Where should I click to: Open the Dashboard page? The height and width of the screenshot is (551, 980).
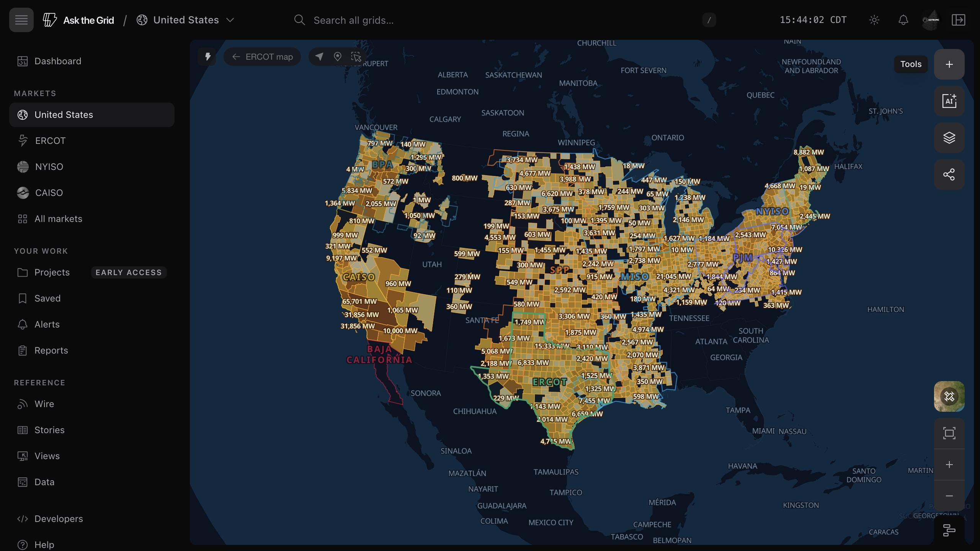click(x=92, y=61)
